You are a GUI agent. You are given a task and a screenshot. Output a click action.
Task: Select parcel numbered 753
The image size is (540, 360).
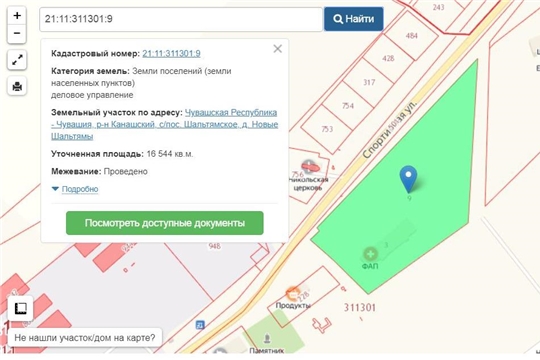point(327,129)
